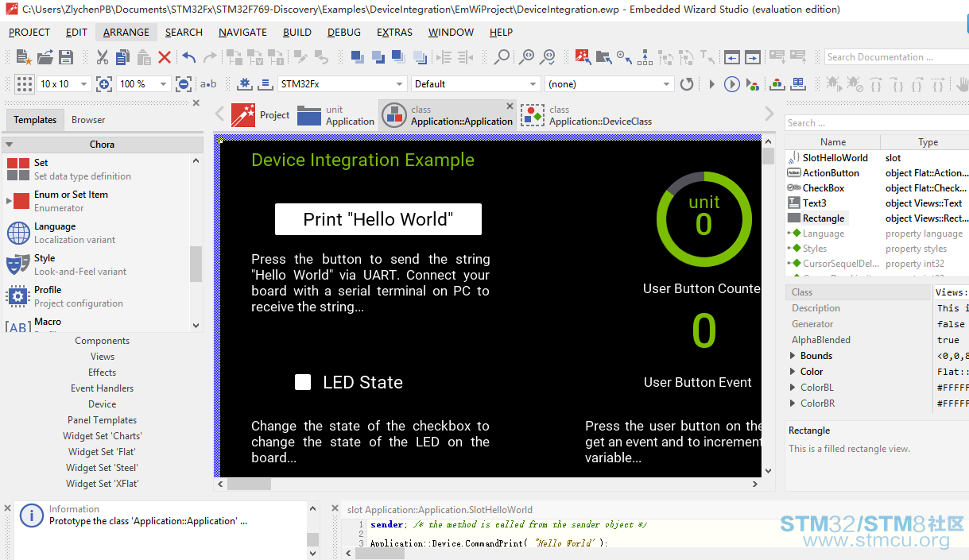Click the Language template icon
Image resolution: width=969 pixels, height=560 pixels.
click(x=18, y=233)
